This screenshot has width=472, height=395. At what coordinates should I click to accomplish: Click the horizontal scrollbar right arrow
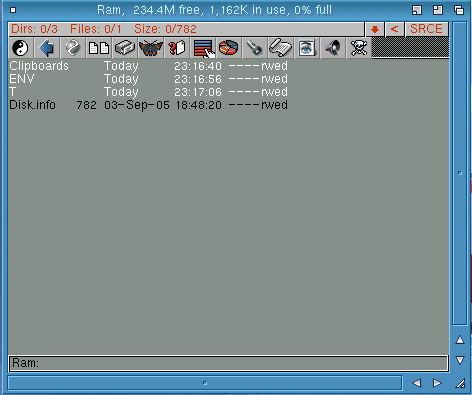pyautogui.click(x=437, y=383)
